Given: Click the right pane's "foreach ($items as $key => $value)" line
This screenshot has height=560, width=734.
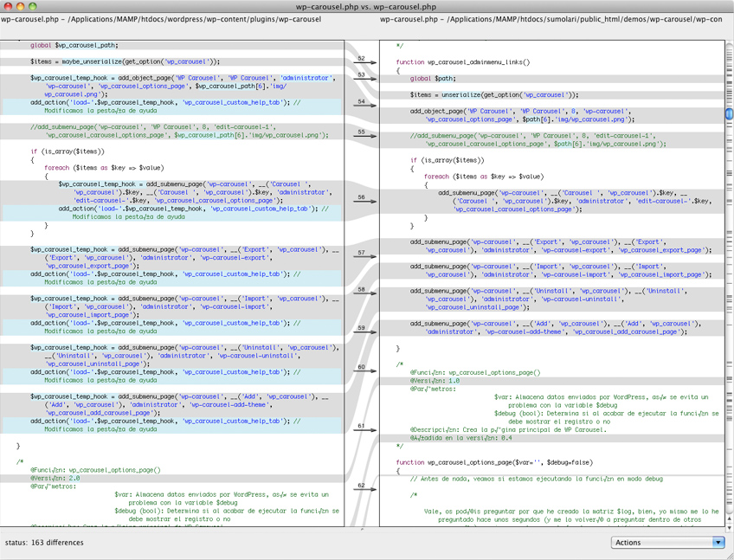Looking at the screenshot, I should pyautogui.click(x=484, y=177).
